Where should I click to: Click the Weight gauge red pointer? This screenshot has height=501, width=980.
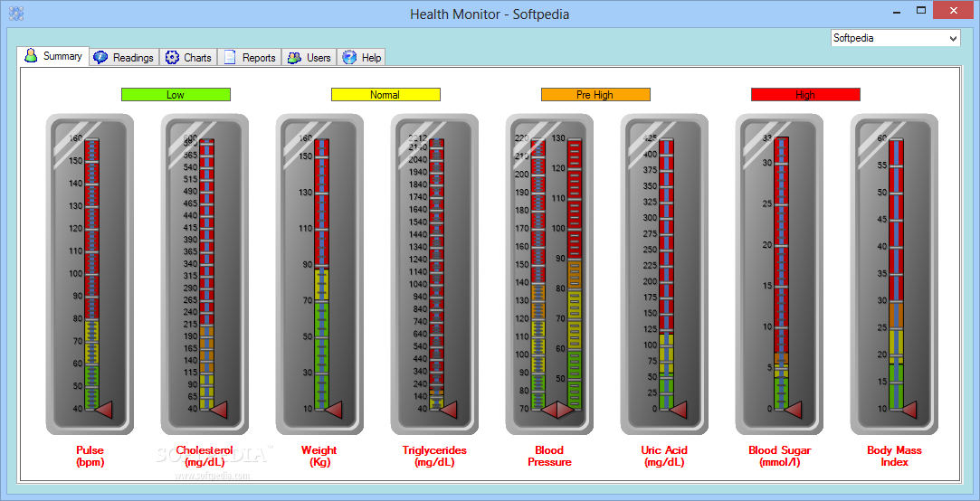point(335,409)
